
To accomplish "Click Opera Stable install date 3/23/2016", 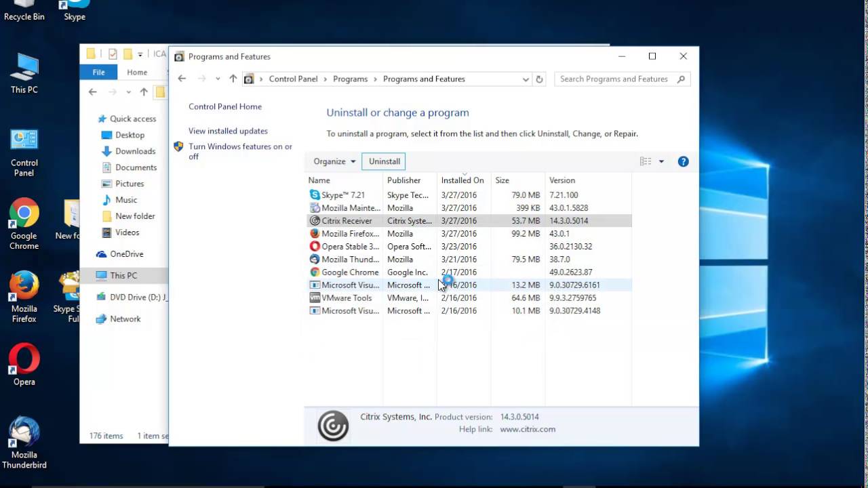I will click(459, 247).
